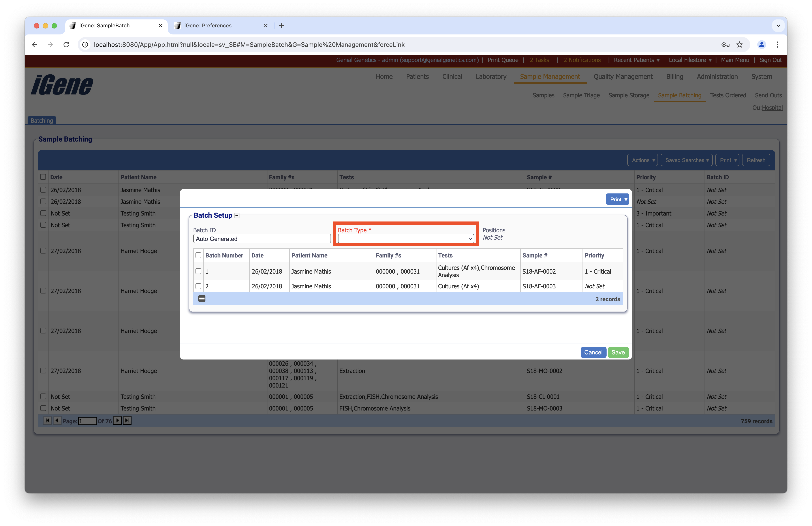812x526 pixels.
Task: Expand tab search chevron in Chrome
Action: pos(778,26)
